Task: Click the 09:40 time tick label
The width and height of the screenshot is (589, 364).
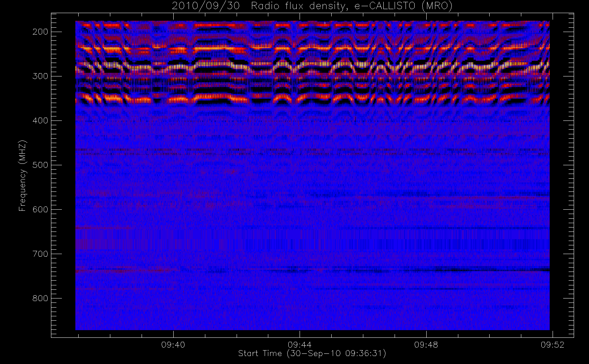Action: coord(173,345)
